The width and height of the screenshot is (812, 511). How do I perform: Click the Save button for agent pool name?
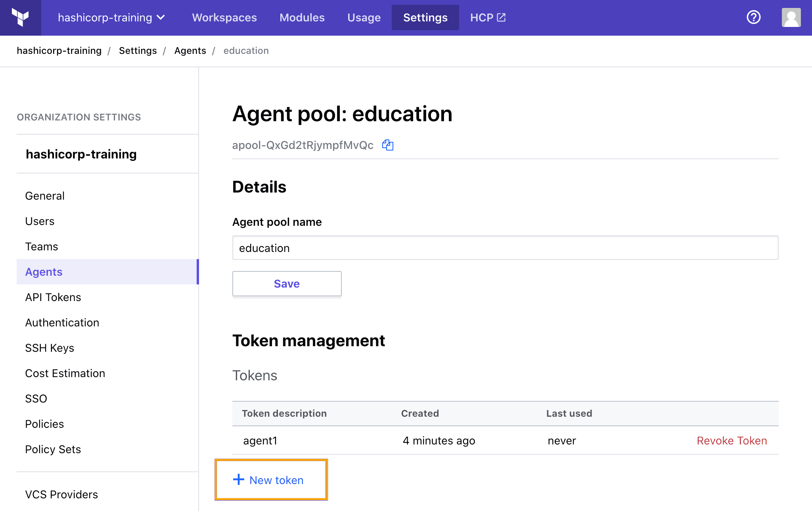(286, 284)
